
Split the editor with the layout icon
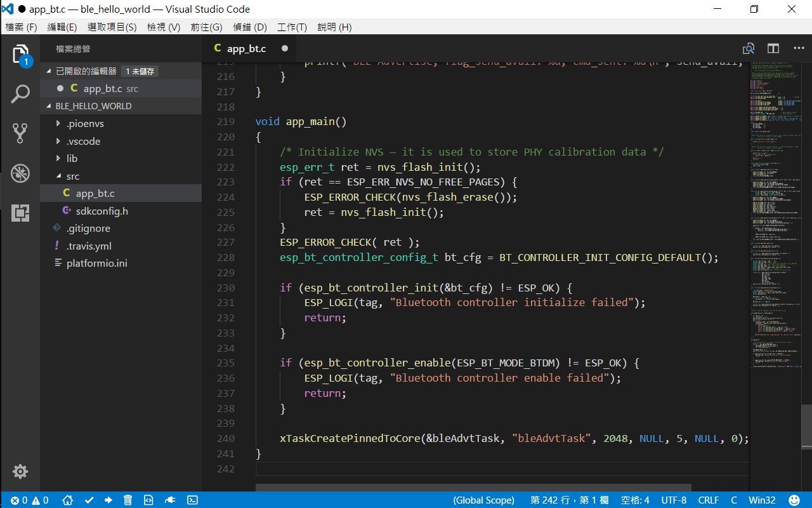point(773,48)
